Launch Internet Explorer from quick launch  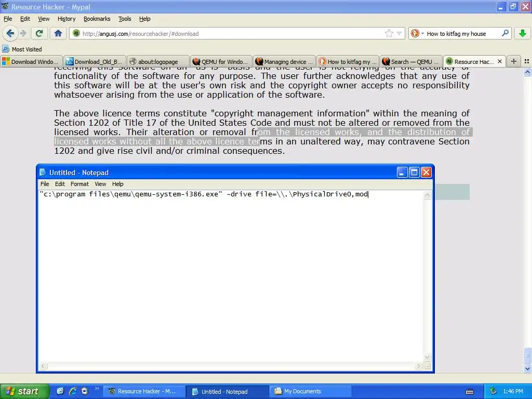[73, 391]
